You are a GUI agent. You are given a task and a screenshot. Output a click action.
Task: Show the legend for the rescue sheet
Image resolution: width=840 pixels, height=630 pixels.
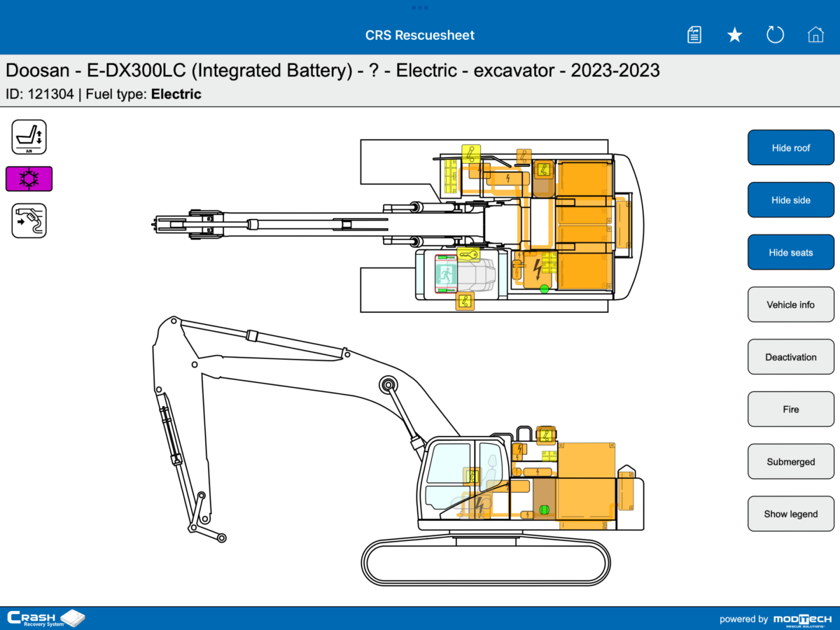tap(790, 513)
